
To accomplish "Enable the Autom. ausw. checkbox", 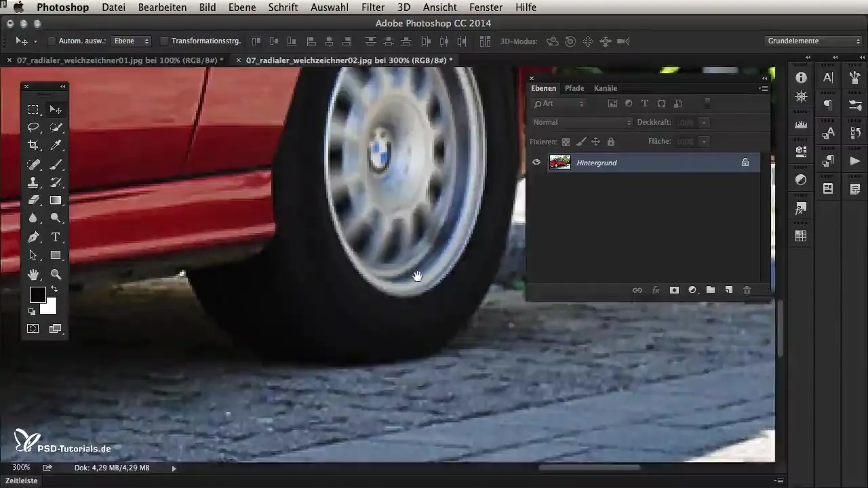I will pos(52,41).
